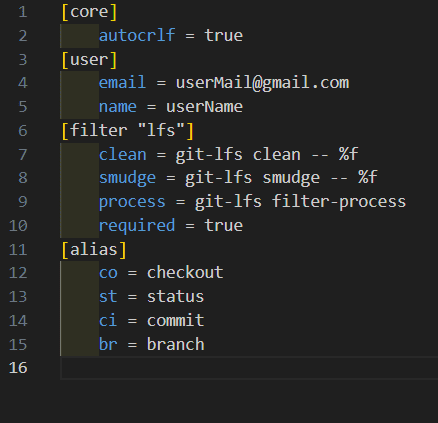Click the [alias] section header
The image size is (438, 423).
pos(94,250)
